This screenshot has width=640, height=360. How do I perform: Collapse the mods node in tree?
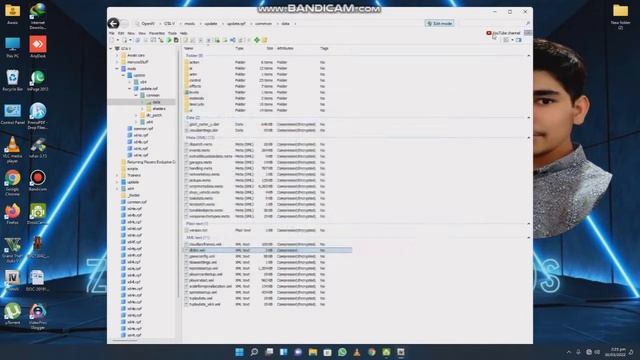click(117, 69)
